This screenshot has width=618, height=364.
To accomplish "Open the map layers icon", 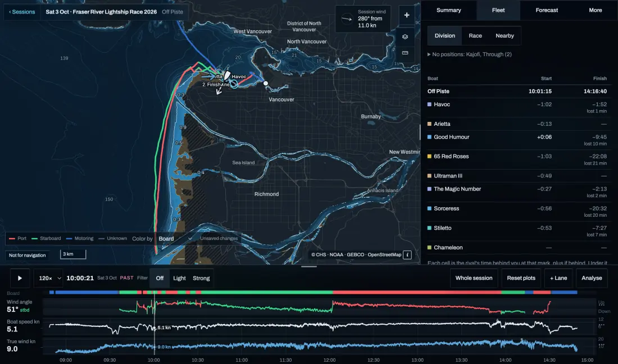I will [x=405, y=37].
